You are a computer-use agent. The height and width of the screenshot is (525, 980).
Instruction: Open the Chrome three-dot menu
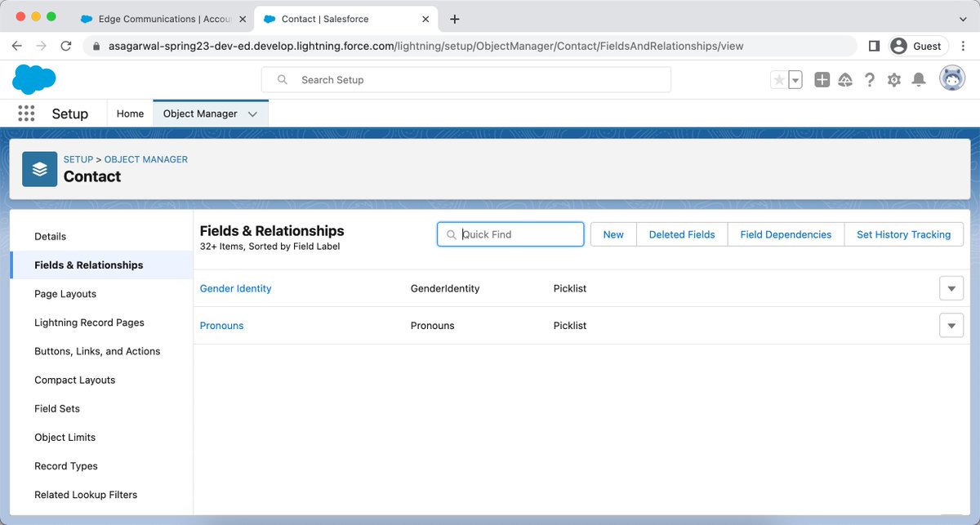962,46
